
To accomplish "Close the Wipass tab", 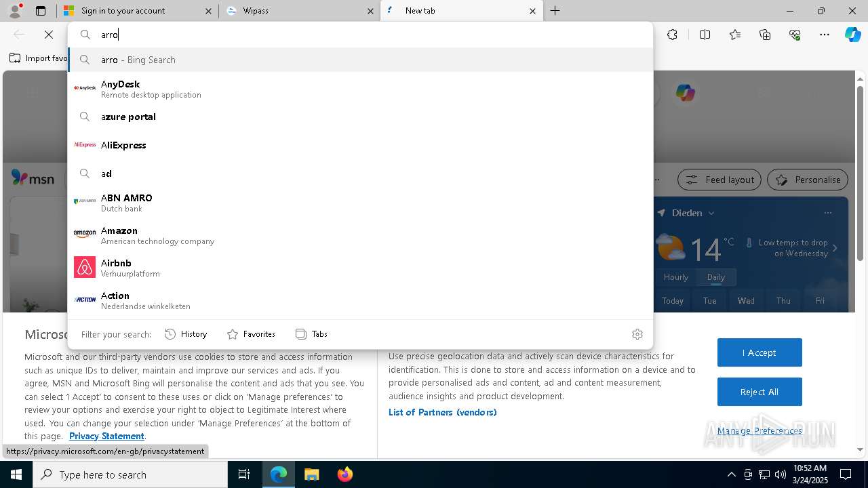I will click(370, 11).
